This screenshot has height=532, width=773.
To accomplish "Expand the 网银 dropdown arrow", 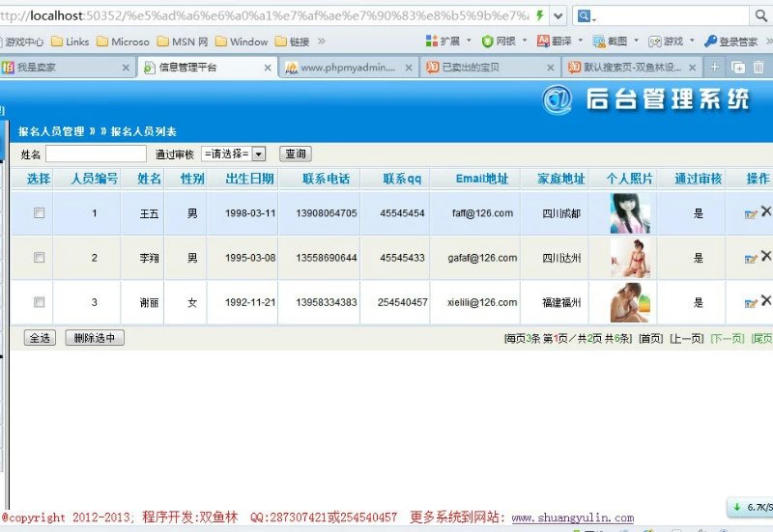I will (525, 41).
